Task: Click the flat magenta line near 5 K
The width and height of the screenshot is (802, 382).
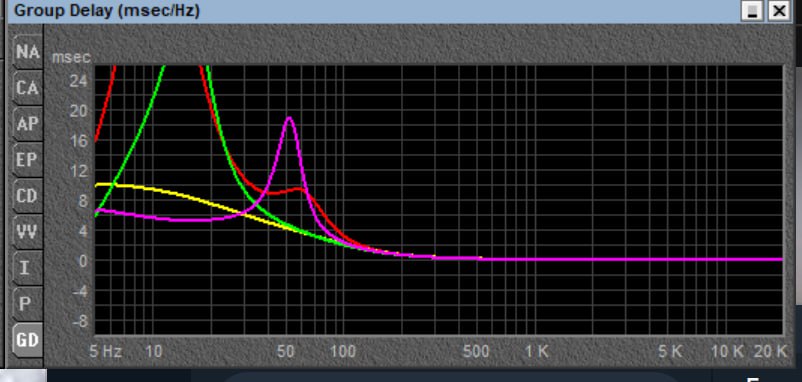Action: [x=670, y=259]
